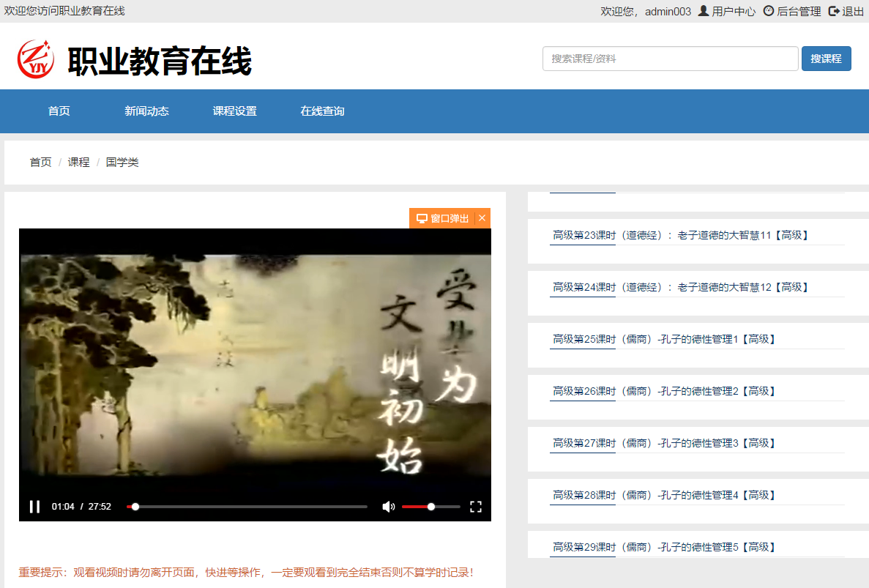Open 用户中心 from the top bar
The height and width of the screenshot is (588, 869).
coord(726,11)
